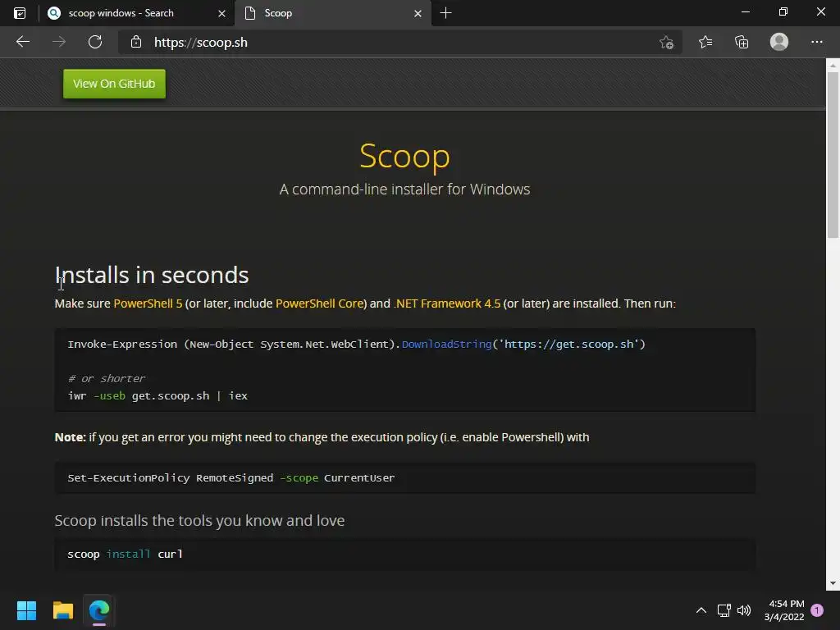This screenshot has width=840, height=630.
Task: Open the notification badge in the tray
Action: pyautogui.click(x=817, y=610)
